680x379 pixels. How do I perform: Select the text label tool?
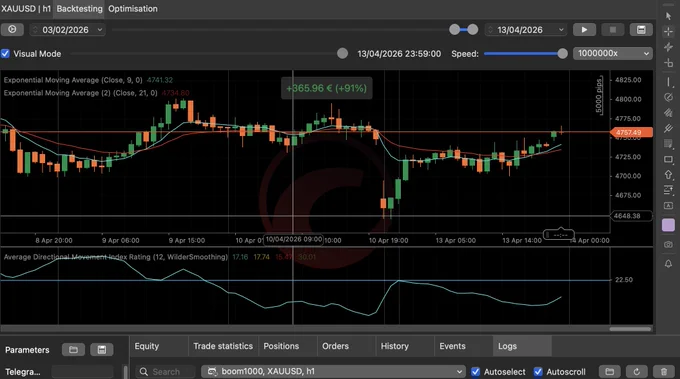click(668, 205)
